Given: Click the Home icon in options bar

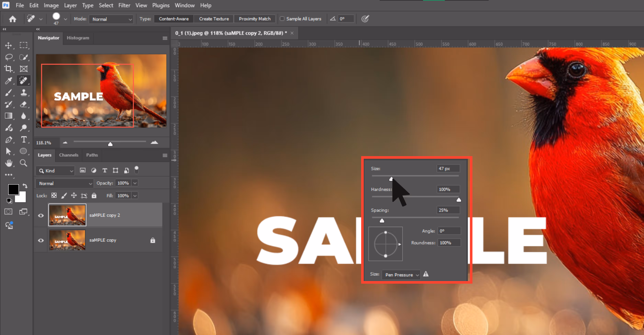Looking at the screenshot, I should (13, 19).
